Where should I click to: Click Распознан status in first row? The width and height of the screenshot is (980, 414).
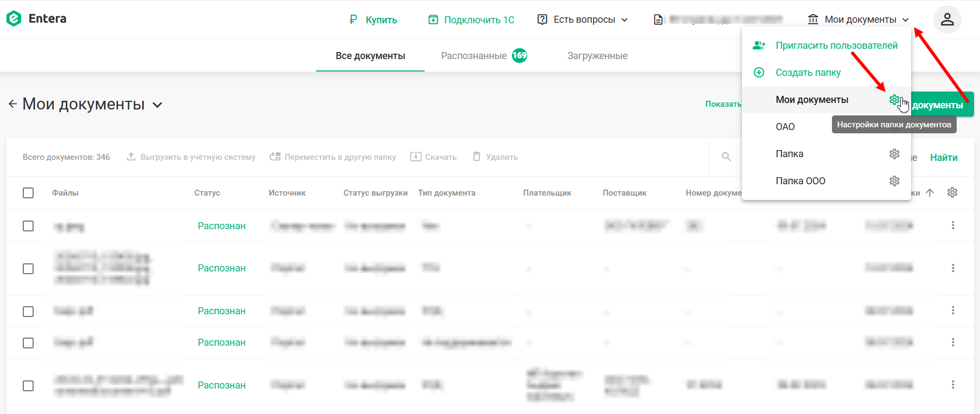221,226
